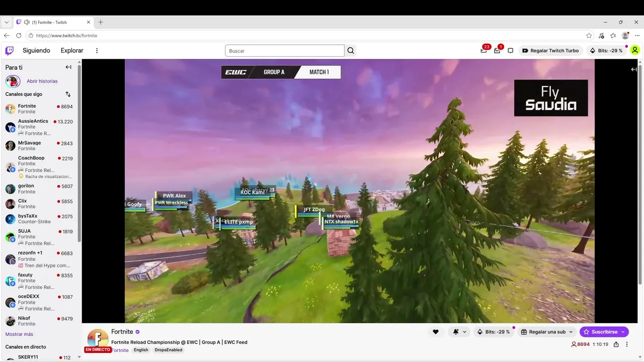Open the Bits -29% dropdown under video

pyautogui.click(x=494, y=332)
